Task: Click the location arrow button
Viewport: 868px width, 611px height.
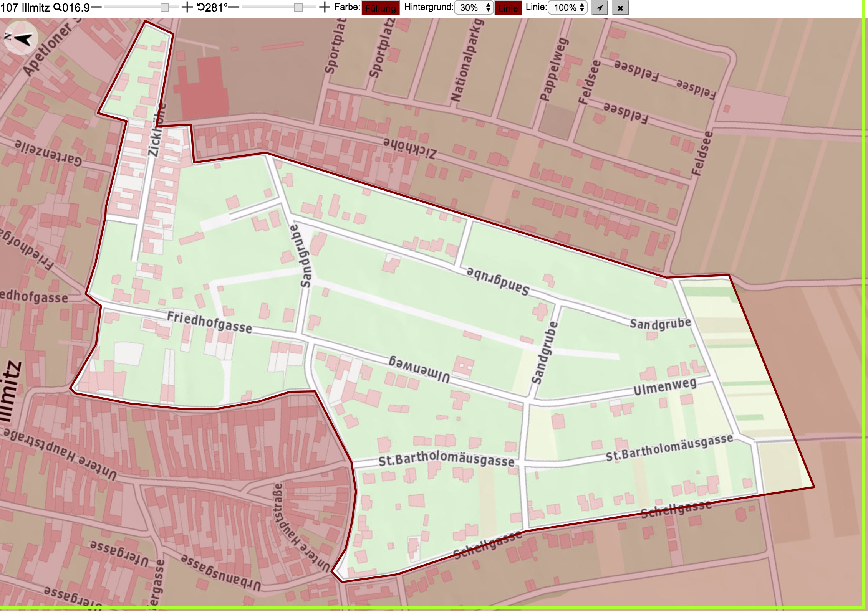Action: tap(600, 8)
